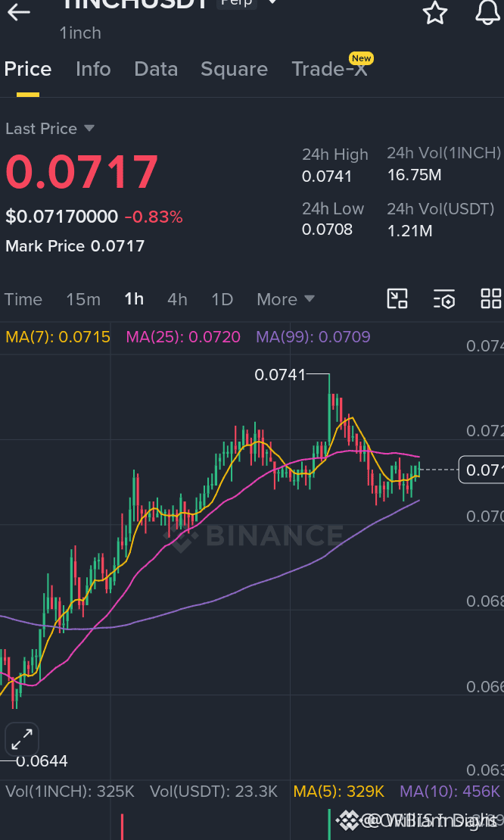Image resolution: width=504 pixels, height=840 pixels.
Task: Click the volume MA(5): 329K label
Action: click(339, 792)
